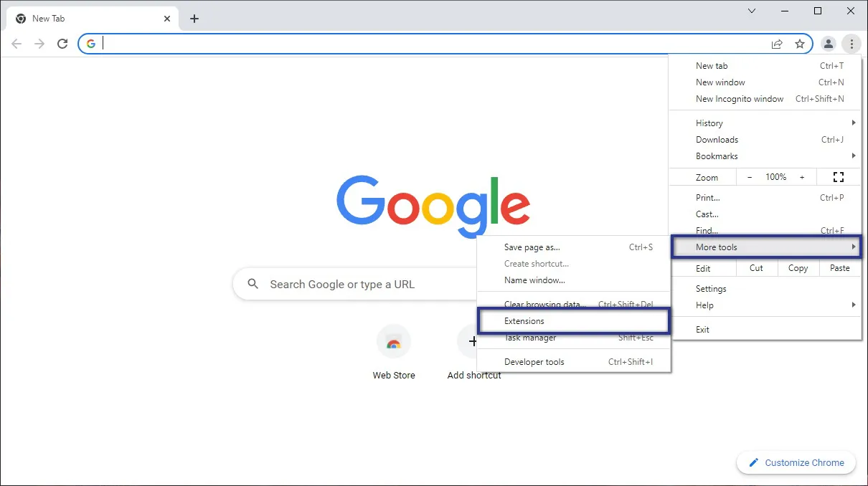Expand the Bookmarks menu entry

(717, 156)
